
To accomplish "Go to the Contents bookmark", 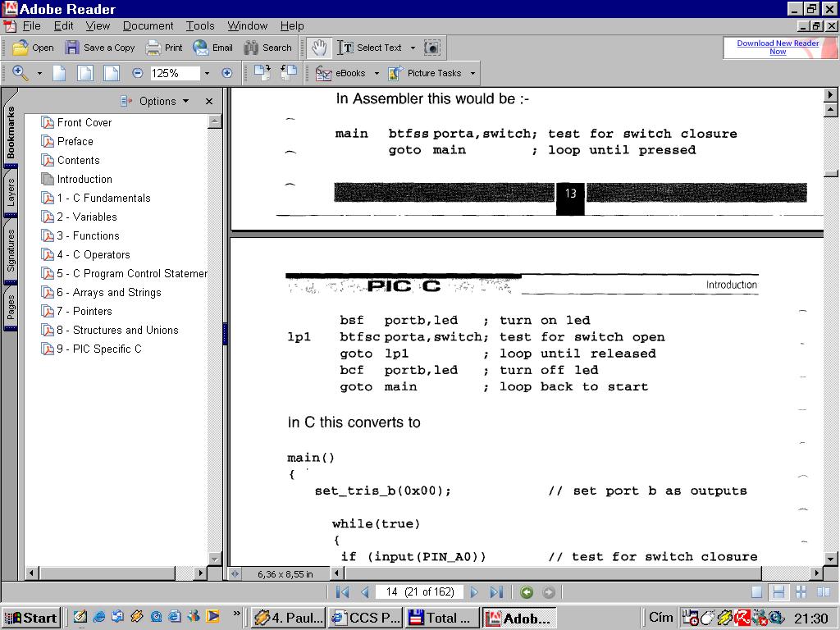I will pos(78,160).
